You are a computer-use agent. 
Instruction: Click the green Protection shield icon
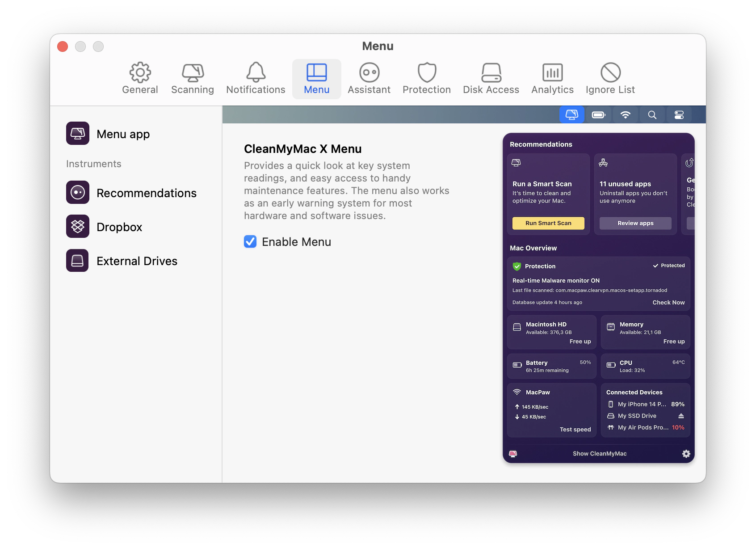[x=517, y=266]
